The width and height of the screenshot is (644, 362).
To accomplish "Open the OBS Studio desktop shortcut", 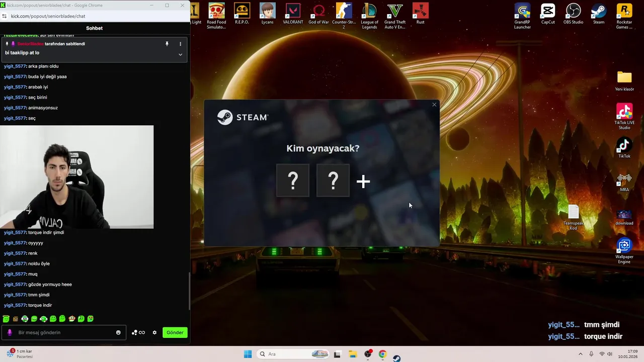I will (x=574, y=14).
